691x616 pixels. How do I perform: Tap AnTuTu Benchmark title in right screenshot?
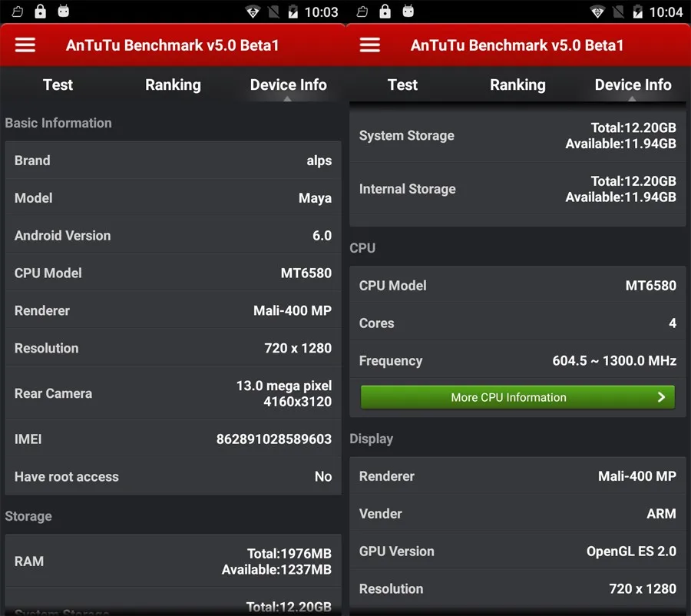tap(517, 45)
